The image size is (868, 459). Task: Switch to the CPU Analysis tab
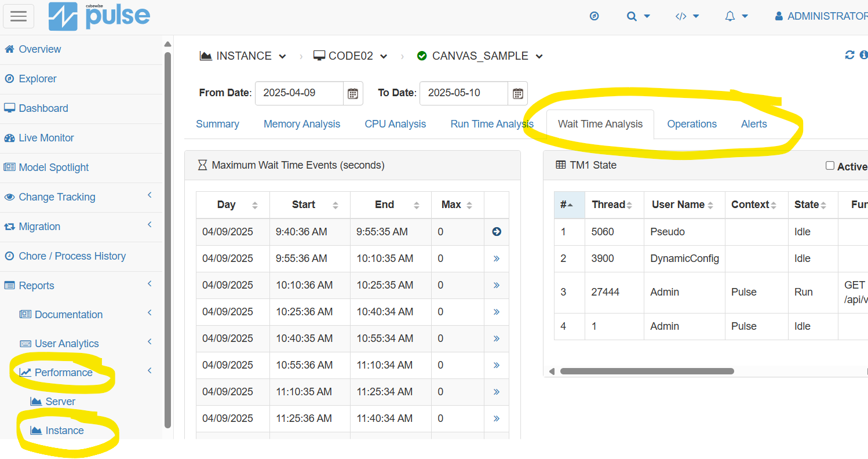395,124
